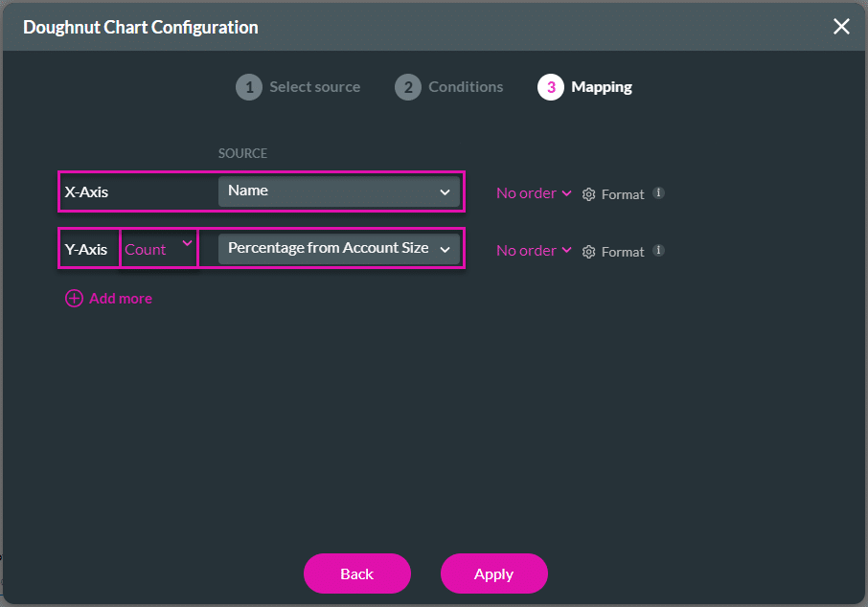Switch to the Conditions step
Image resolution: width=868 pixels, height=607 pixels.
466,87
